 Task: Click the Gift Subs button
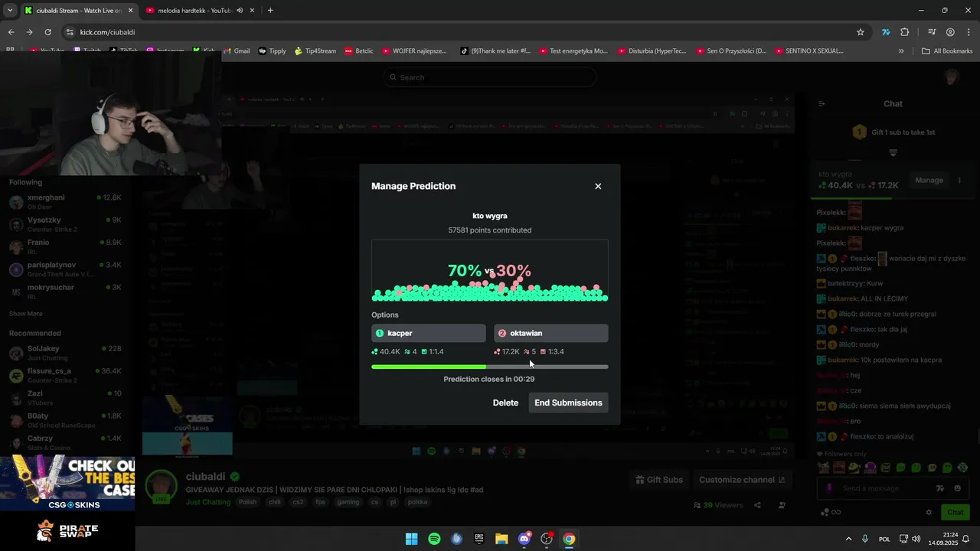(659, 480)
